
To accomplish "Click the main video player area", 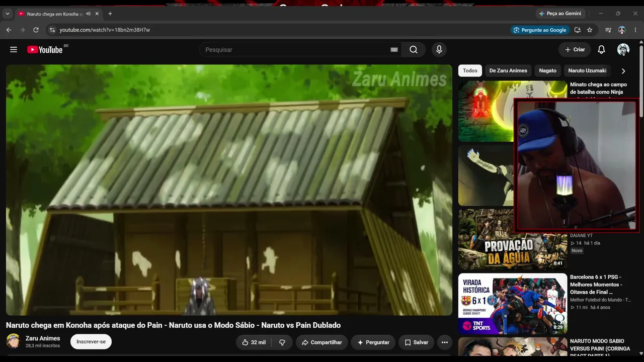I will 229,190.
